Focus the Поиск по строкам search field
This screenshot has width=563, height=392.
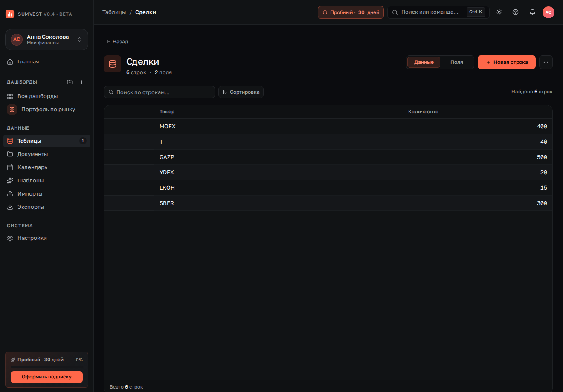pos(160,92)
